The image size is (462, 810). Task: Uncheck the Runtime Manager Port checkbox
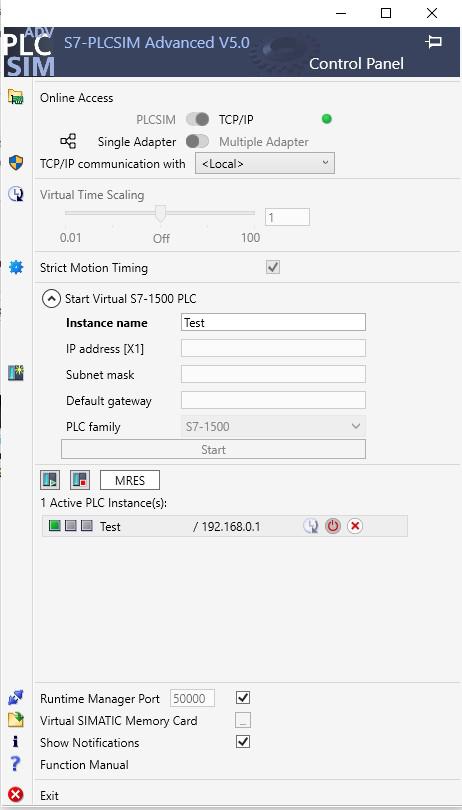243,698
